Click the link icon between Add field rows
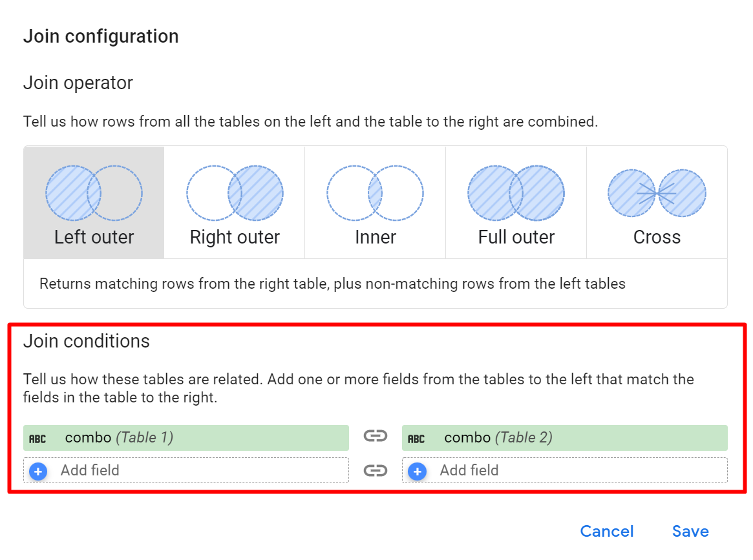Viewport: 753px width, 560px height. click(375, 470)
